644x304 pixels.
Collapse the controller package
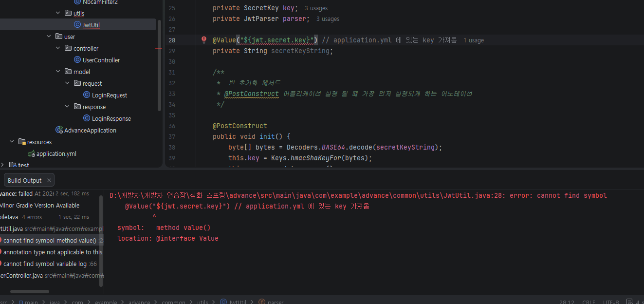click(x=58, y=48)
